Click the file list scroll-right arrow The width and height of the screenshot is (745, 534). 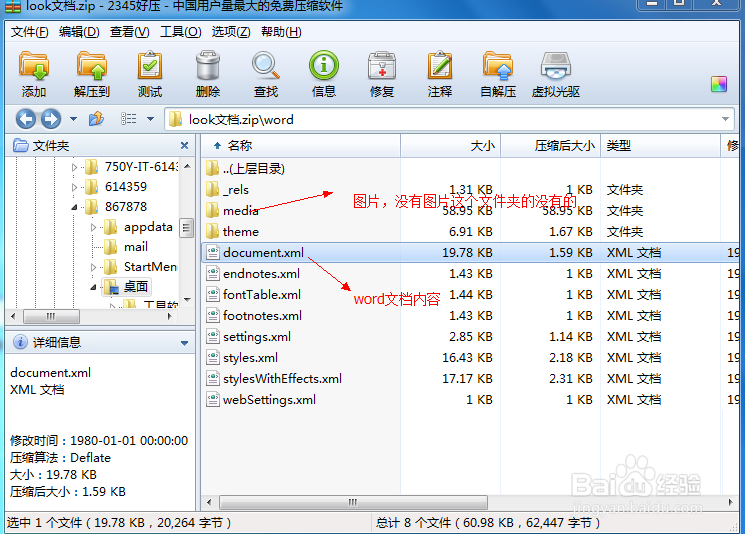(730, 502)
